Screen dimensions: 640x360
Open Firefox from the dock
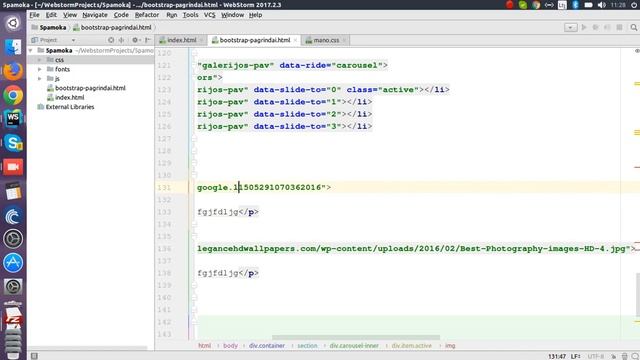click(13, 71)
